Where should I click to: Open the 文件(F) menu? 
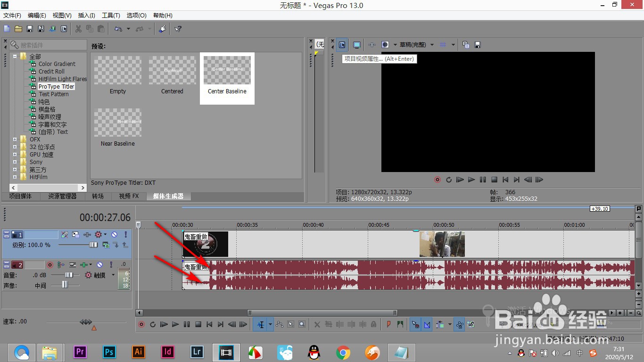pyautogui.click(x=12, y=16)
